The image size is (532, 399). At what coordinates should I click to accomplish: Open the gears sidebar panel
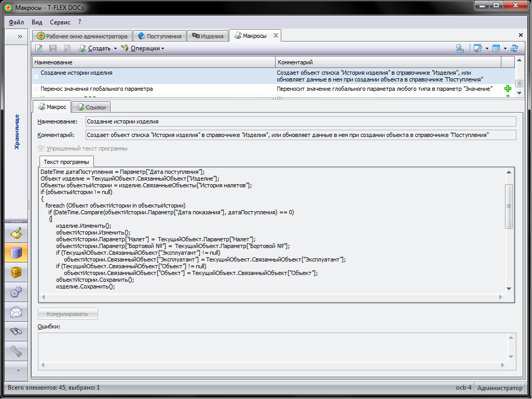(16, 293)
